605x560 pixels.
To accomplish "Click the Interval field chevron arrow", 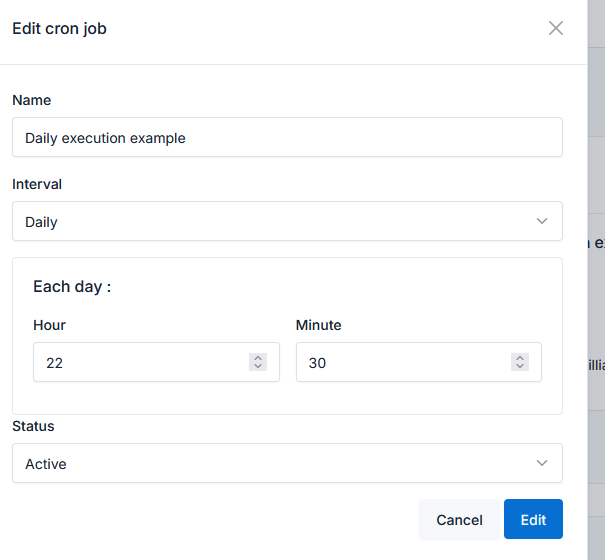I will [x=542, y=221].
